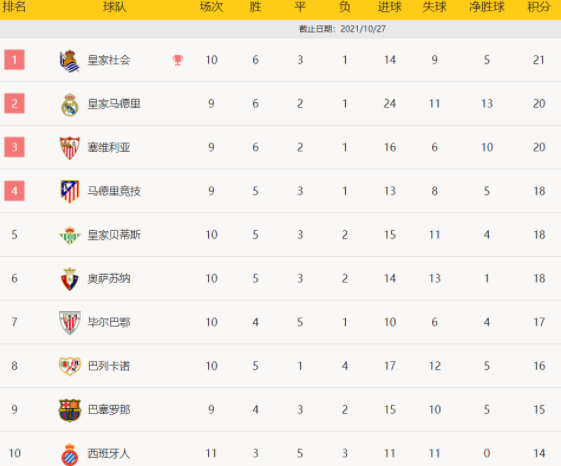
Task: Open the 皇家马德里 team link
Action: [114, 104]
